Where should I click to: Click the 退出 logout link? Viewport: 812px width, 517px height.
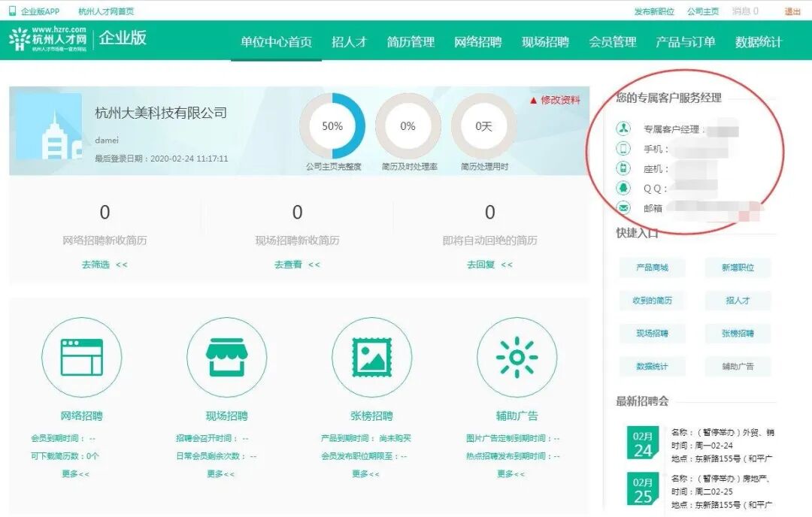[x=792, y=11]
